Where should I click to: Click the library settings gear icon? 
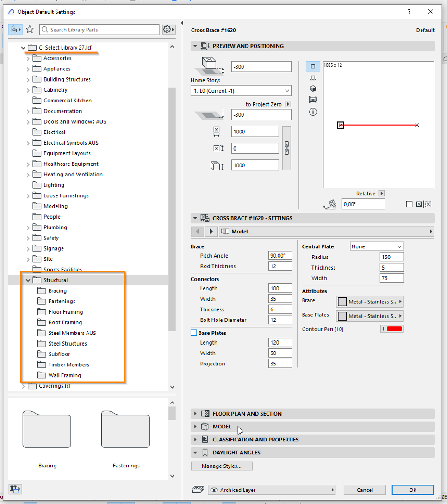coord(168,30)
